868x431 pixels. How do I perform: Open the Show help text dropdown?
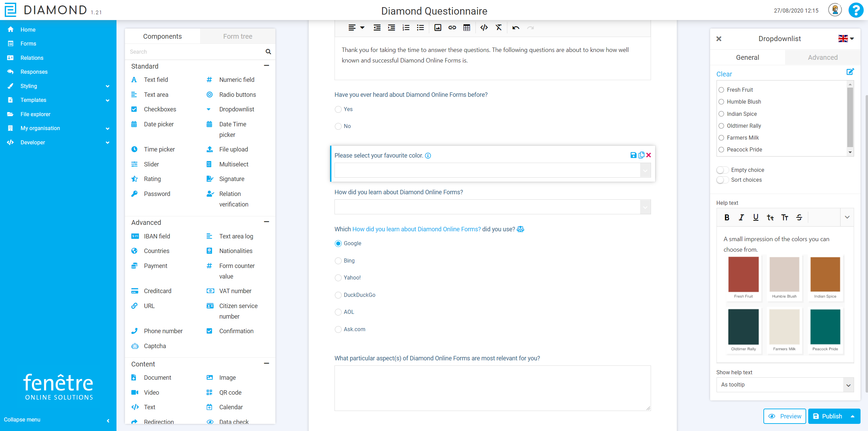click(x=785, y=385)
